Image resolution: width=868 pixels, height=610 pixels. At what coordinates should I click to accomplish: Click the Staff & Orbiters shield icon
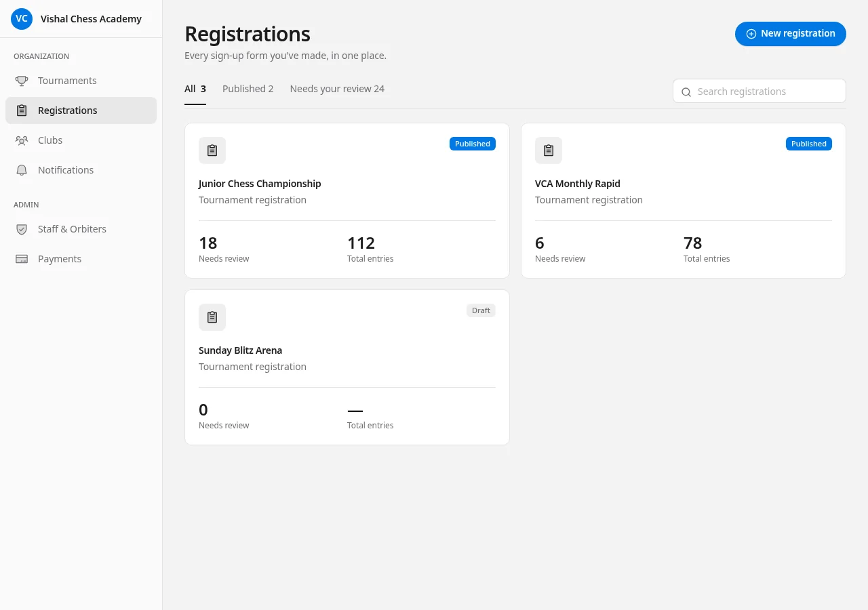point(22,229)
